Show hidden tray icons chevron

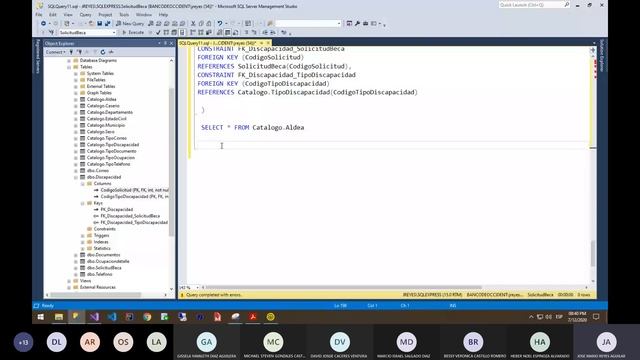tap(531, 317)
